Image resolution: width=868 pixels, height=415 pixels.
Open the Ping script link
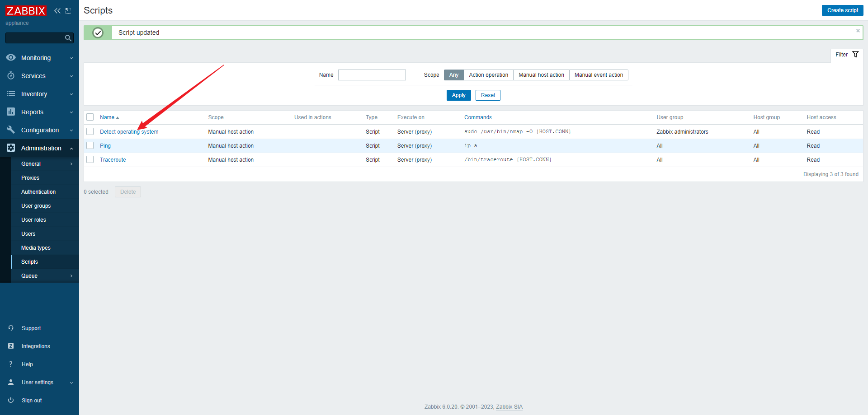tap(105, 146)
